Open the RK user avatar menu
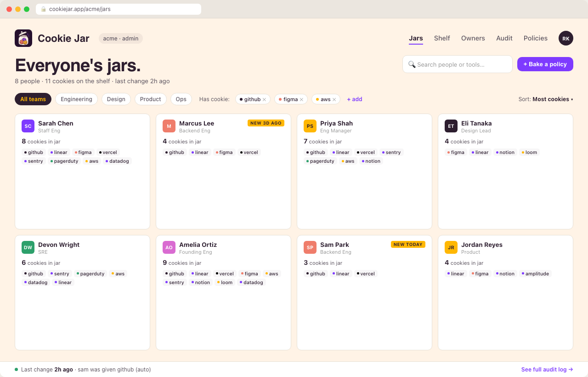 click(x=566, y=38)
